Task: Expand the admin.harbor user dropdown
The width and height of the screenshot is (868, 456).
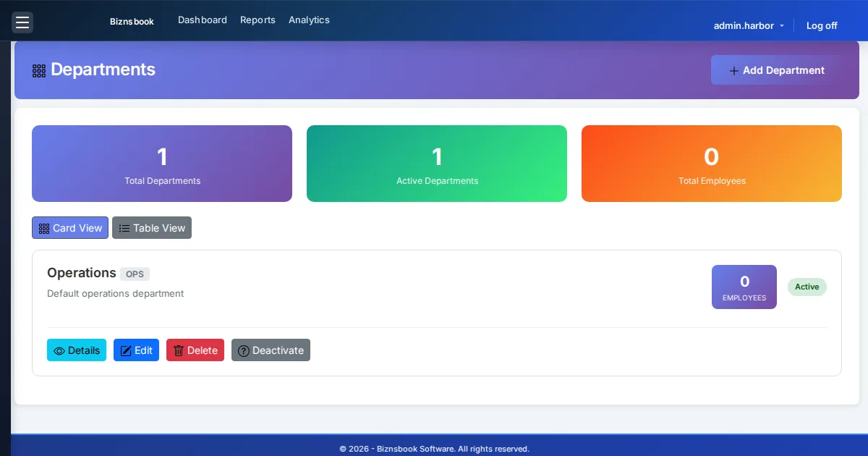Action: pyautogui.click(x=749, y=25)
